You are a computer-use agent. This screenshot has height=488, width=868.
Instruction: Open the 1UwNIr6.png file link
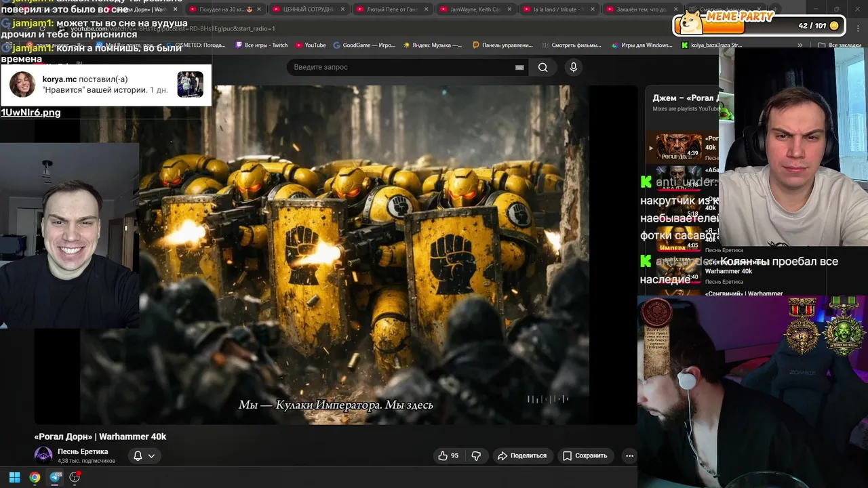point(31,113)
